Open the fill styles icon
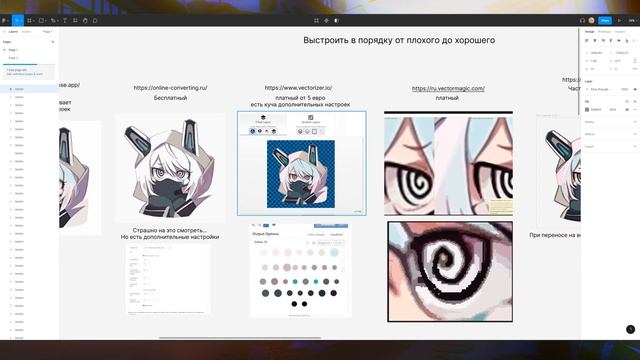Viewport: 640px width, 360px height. point(627,101)
